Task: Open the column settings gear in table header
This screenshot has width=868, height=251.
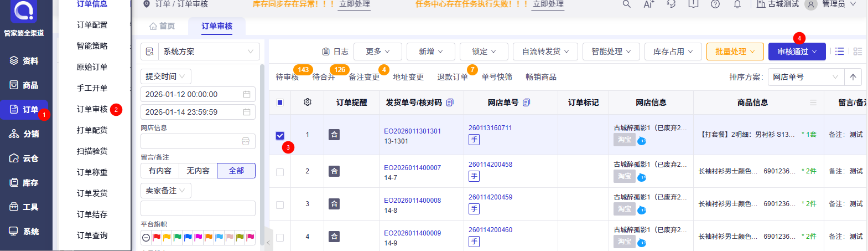Action: pos(308,102)
